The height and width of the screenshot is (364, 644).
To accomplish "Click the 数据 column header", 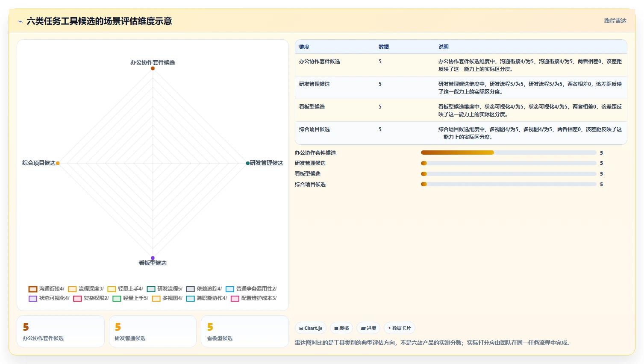I will pos(384,47).
